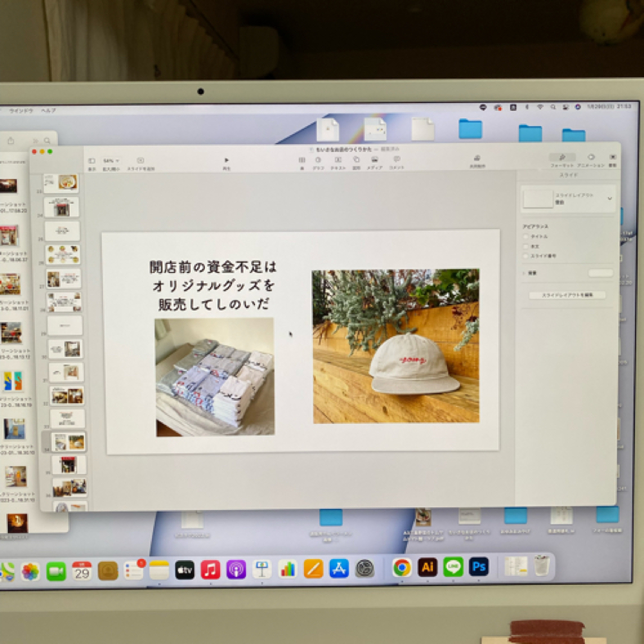The width and height of the screenshot is (644, 644).
Task: Open the Music app in Dock
Action: point(210,570)
